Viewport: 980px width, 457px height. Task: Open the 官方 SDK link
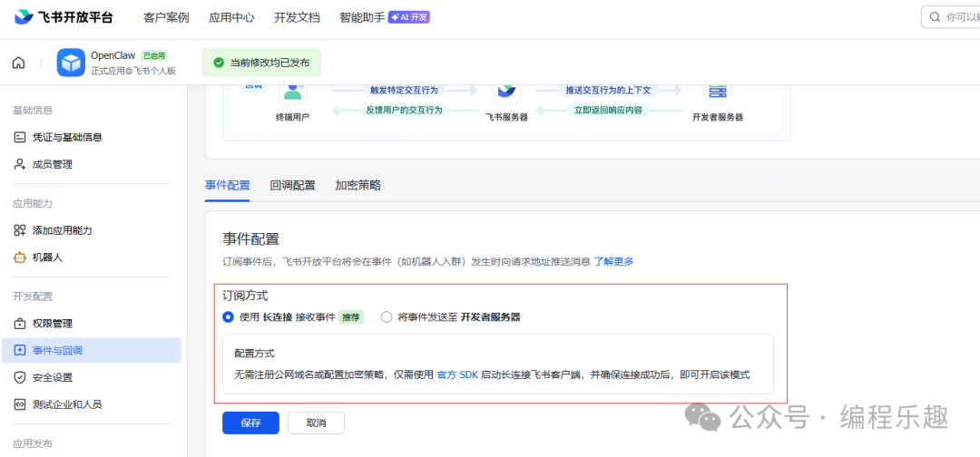456,374
